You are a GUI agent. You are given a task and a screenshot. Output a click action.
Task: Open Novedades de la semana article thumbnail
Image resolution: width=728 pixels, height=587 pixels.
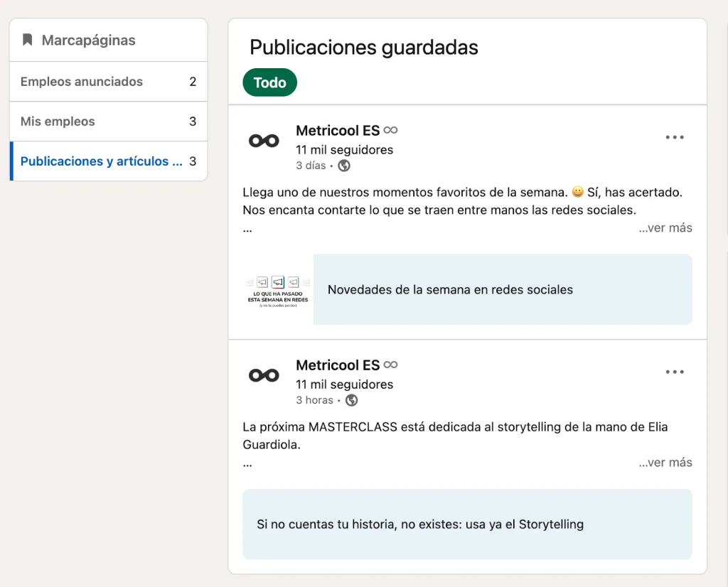(x=278, y=290)
